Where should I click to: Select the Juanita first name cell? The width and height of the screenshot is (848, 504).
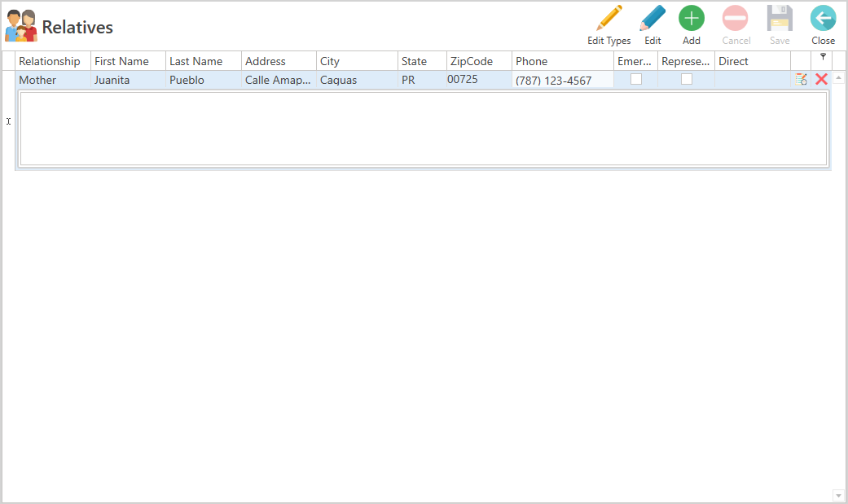[128, 80]
